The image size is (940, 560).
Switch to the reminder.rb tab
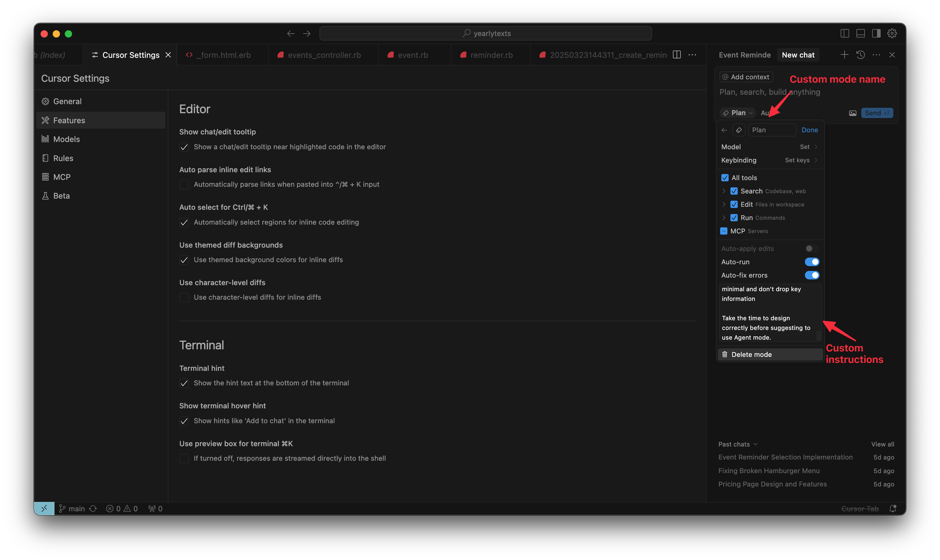491,55
